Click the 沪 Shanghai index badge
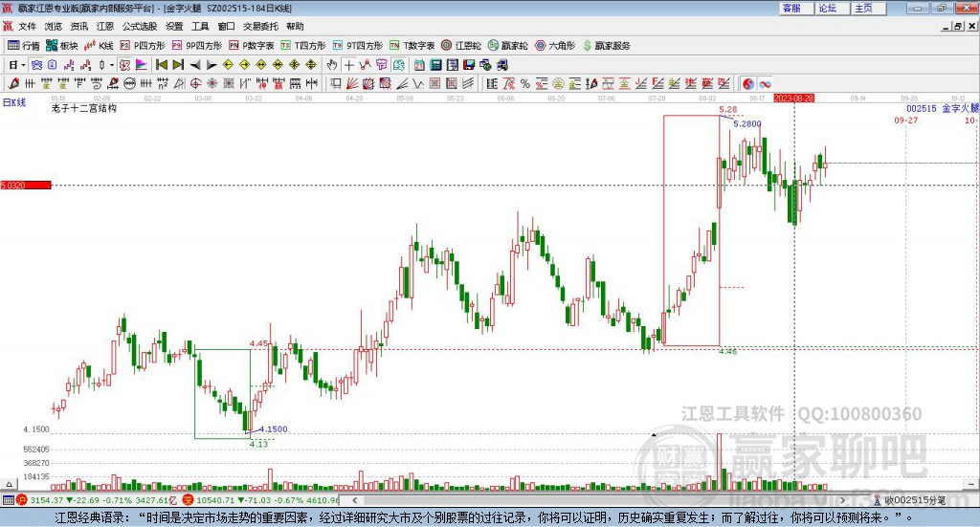The width and height of the screenshot is (980, 527). (22, 500)
